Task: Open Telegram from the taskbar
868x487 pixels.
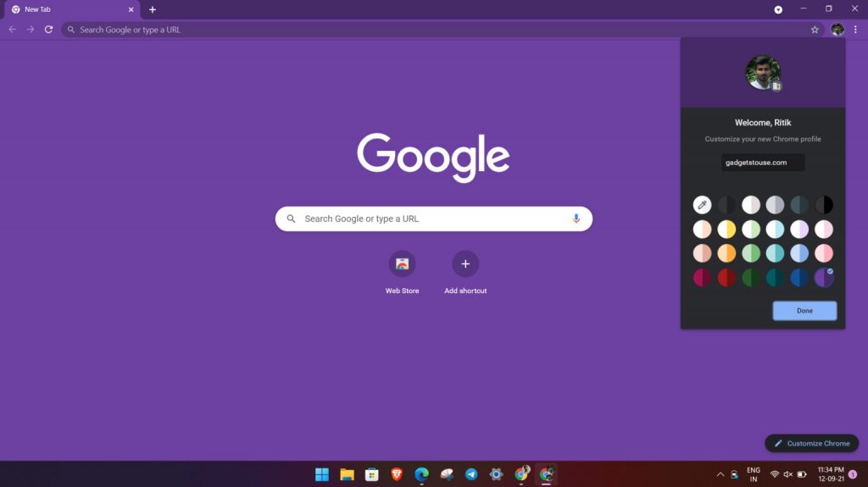Action: coord(471,474)
